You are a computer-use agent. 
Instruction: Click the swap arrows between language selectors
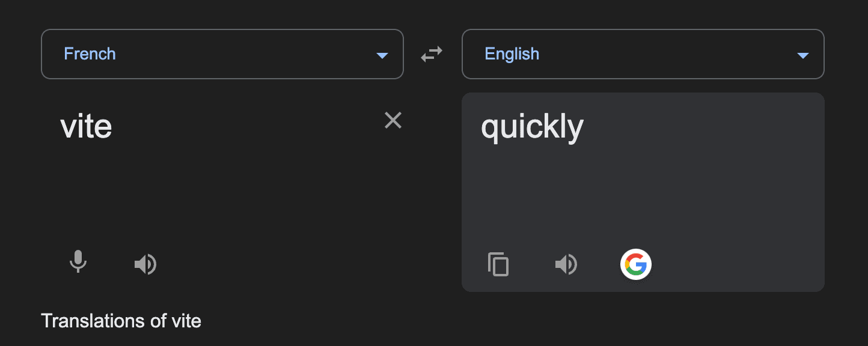click(432, 54)
